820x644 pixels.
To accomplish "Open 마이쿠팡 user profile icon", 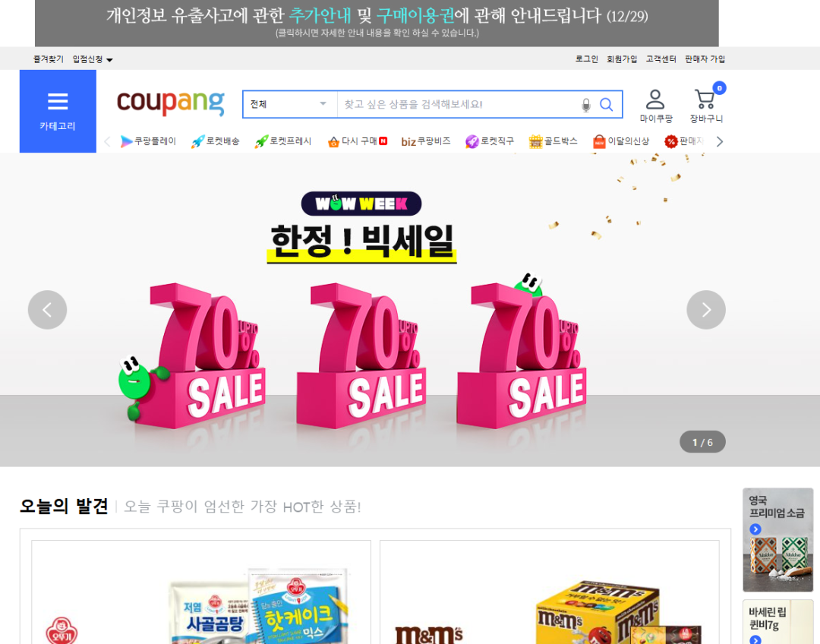I will [655, 106].
